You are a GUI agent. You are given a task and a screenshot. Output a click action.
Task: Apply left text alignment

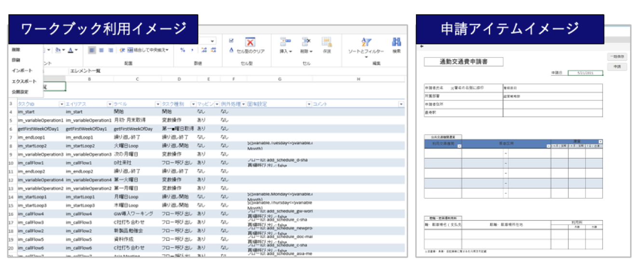tap(92, 50)
